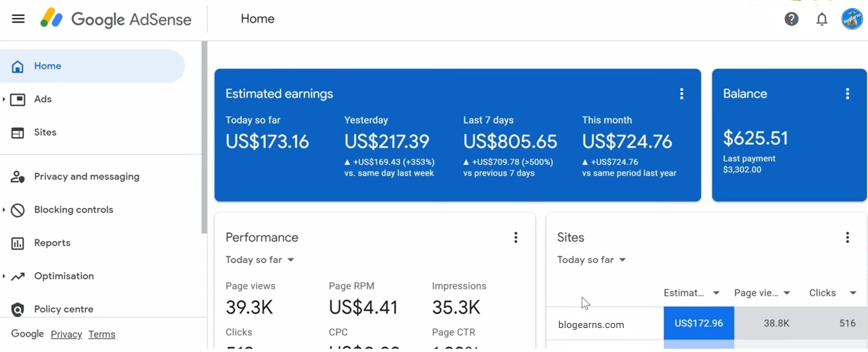
Task: Click the 39.3K page views metric
Action: coord(249,307)
